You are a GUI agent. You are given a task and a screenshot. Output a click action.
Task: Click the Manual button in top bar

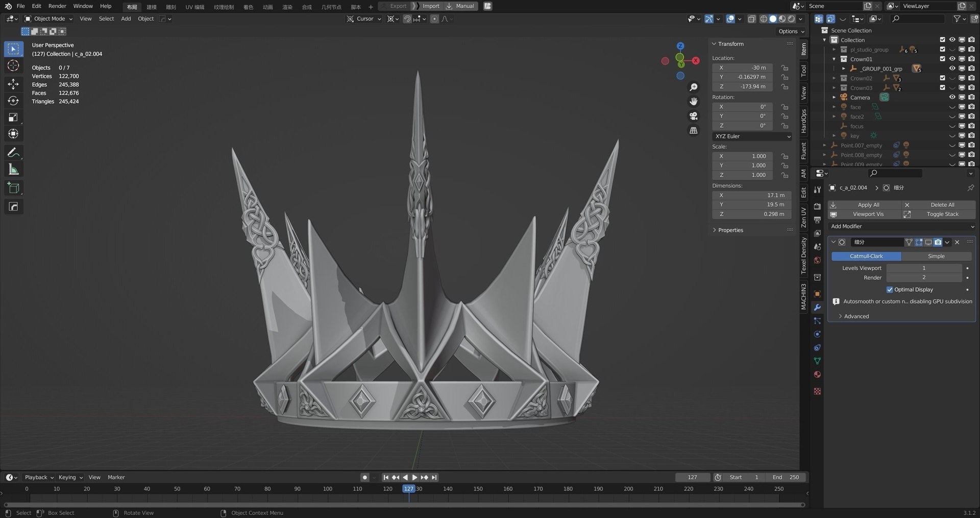tap(460, 6)
